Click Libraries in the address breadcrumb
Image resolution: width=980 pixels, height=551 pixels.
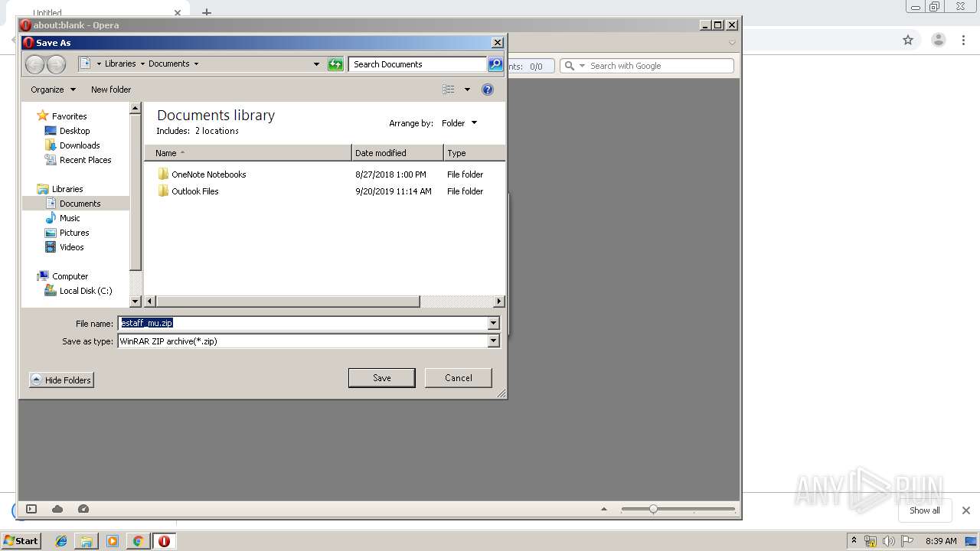point(120,64)
